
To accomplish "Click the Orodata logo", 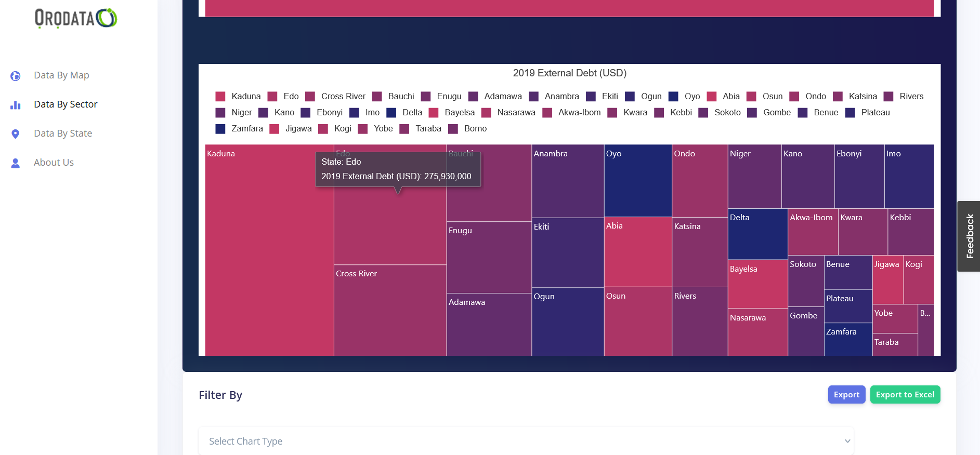I will pyautogui.click(x=76, y=18).
